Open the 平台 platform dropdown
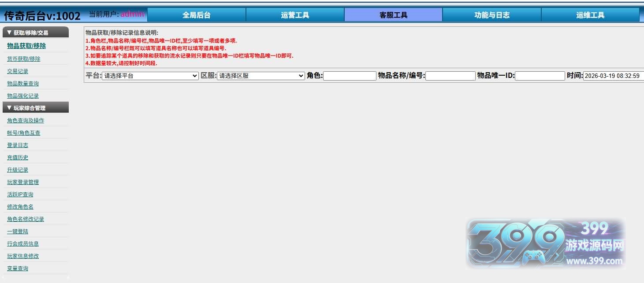 coord(150,76)
